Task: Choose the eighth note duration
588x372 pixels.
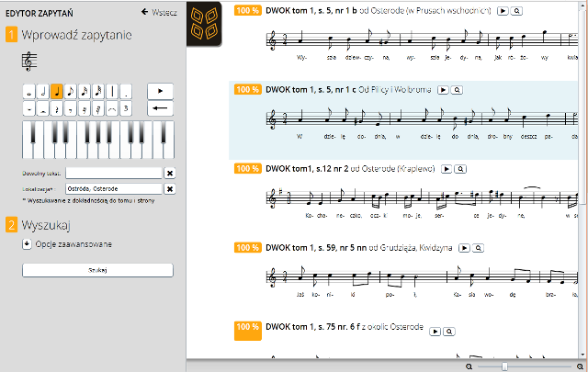Action: [70, 90]
